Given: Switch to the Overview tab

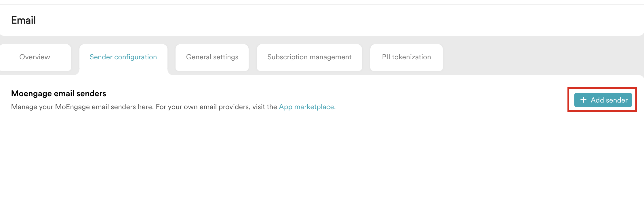Looking at the screenshot, I should [35, 57].
